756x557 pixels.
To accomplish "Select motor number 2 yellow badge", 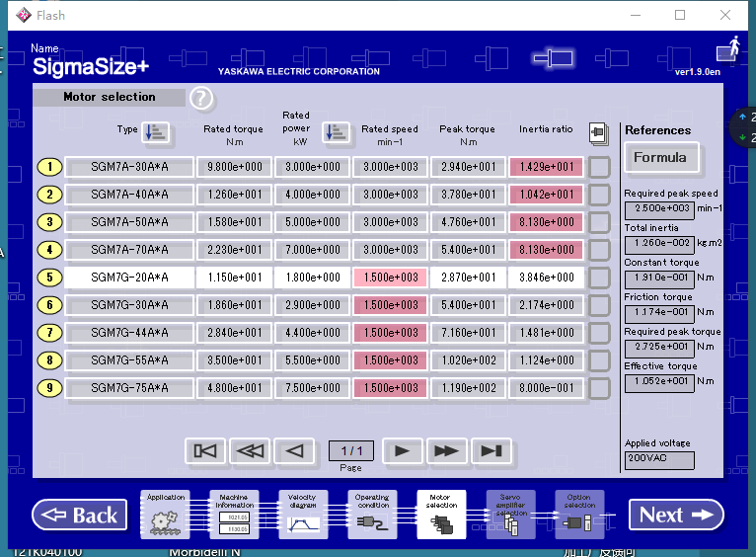I will point(49,195).
